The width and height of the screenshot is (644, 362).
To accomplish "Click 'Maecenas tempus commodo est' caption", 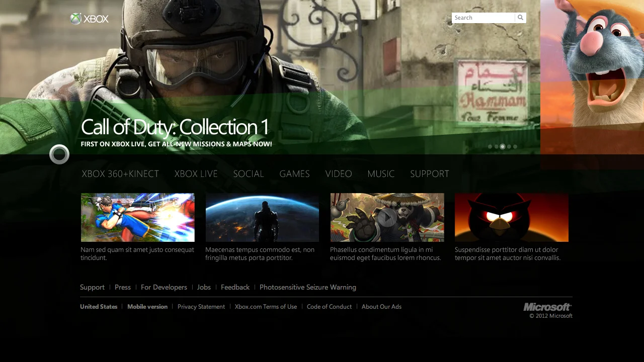I will tap(260, 254).
